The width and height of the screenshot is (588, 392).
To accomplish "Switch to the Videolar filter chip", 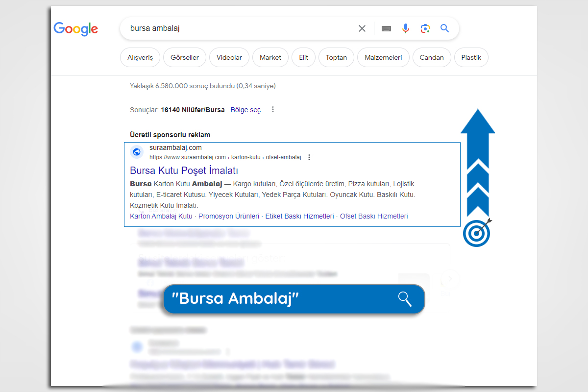I will 229,57.
